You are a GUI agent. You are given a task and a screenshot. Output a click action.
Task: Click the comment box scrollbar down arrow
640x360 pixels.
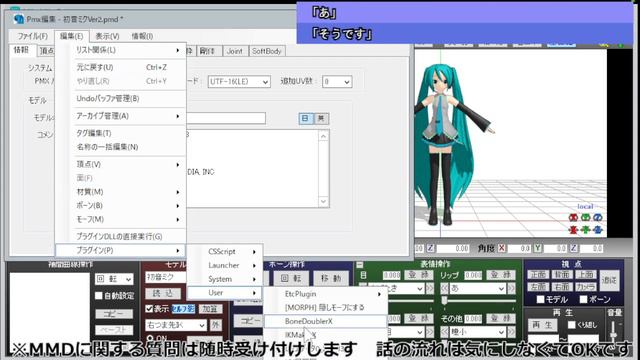point(323,202)
